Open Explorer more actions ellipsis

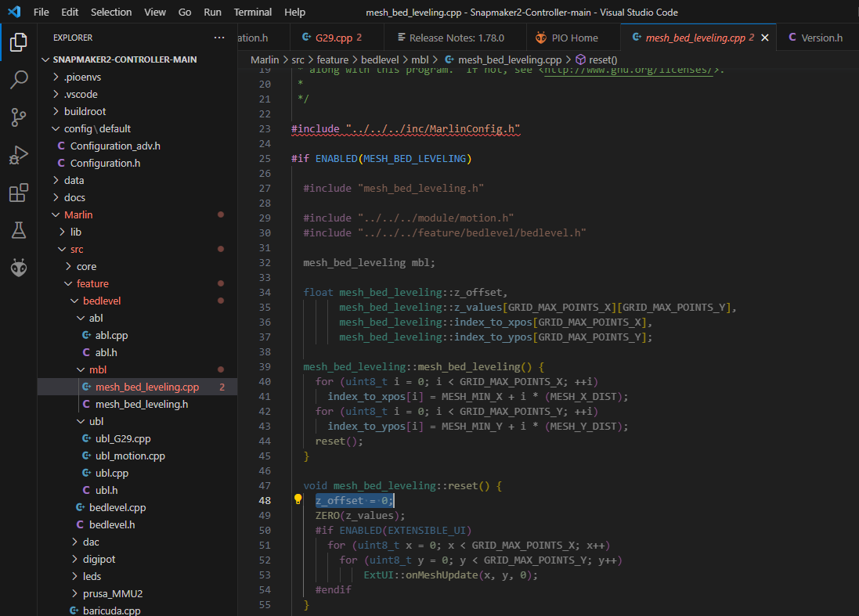pyautogui.click(x=219, y=38)
